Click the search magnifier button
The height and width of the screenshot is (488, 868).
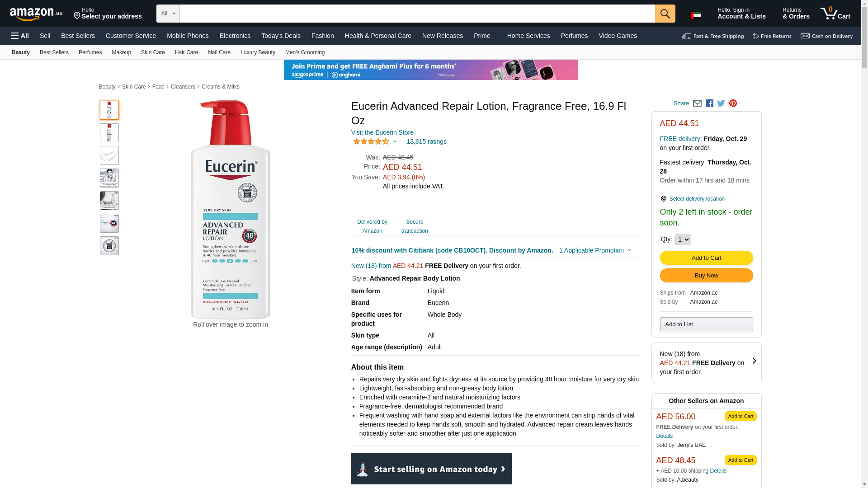665,14
